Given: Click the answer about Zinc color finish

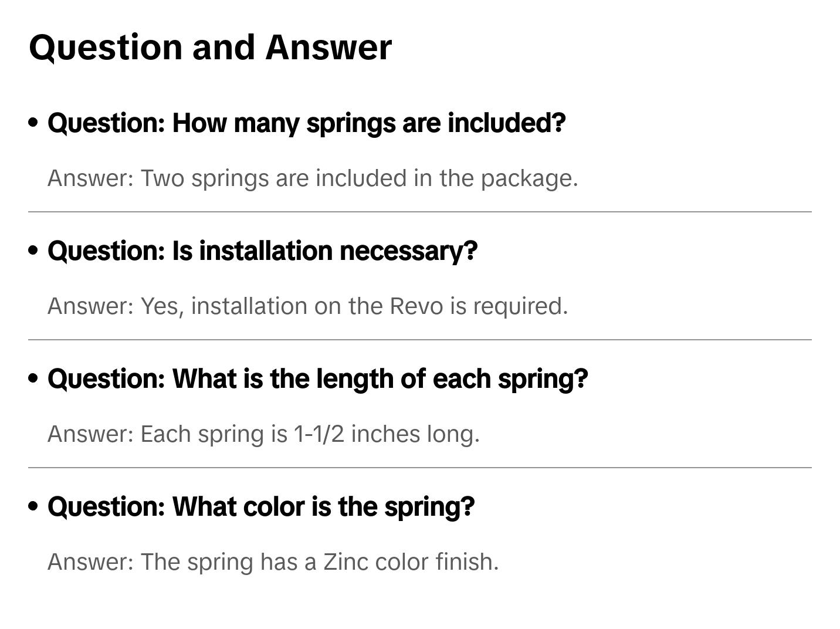Looking at the screenshot, I should (273, 562).
